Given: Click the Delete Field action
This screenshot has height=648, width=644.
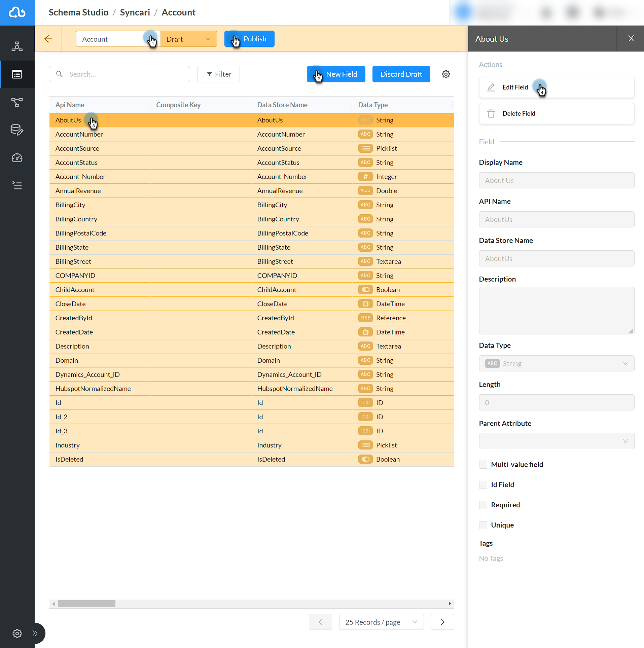Looking at the screenshot, I should (x=557, y=113).
